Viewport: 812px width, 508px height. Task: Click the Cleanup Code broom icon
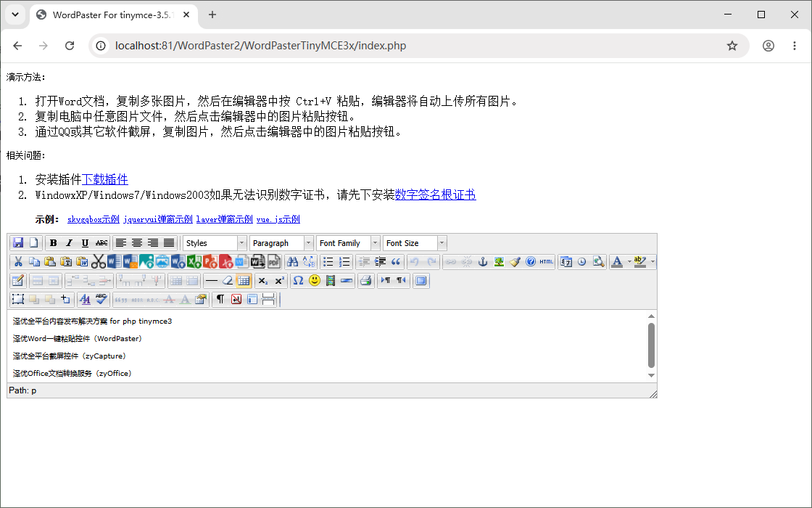[x=515, y=262]
